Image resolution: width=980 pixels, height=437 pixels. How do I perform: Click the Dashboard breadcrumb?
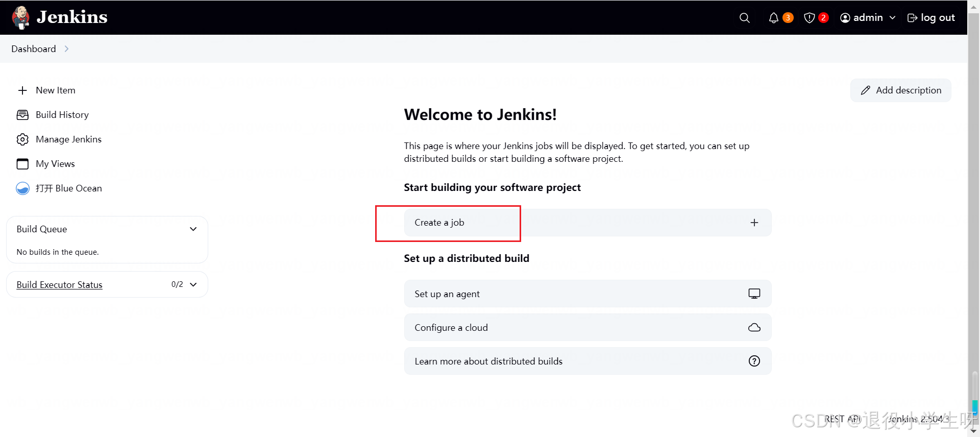coord(34,49)
